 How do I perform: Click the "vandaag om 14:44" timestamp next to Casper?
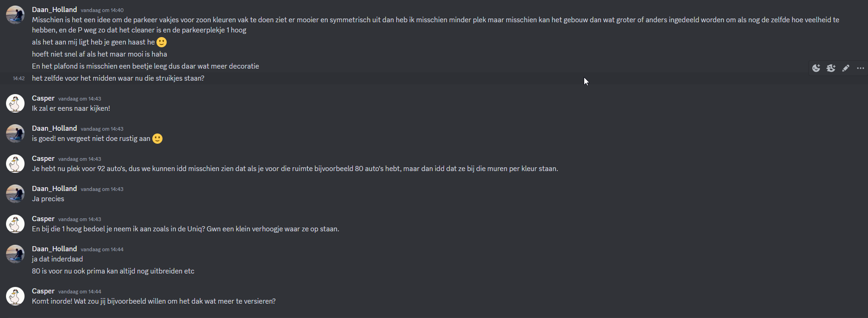[x=80, y=292]
